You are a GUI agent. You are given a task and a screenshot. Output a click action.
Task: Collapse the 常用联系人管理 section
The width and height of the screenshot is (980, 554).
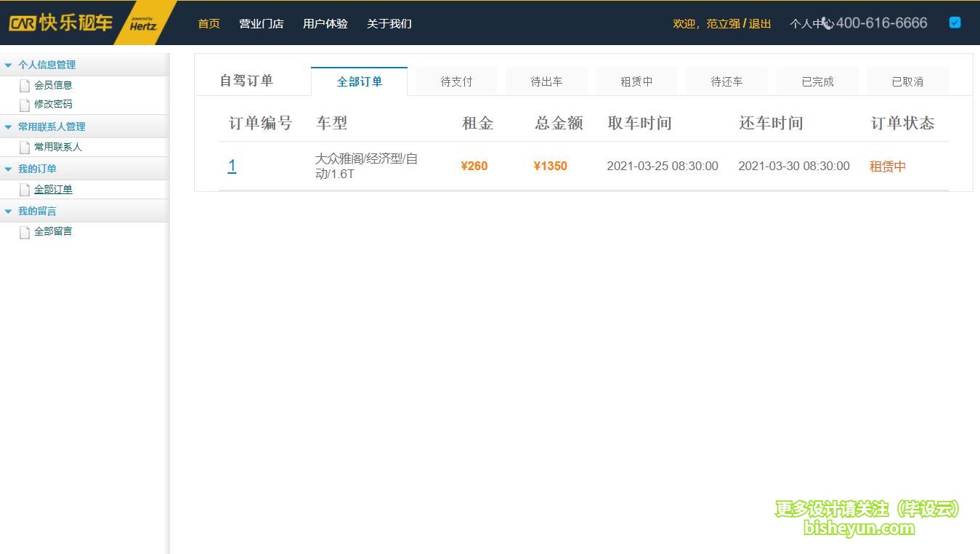[x=8, y=127]
